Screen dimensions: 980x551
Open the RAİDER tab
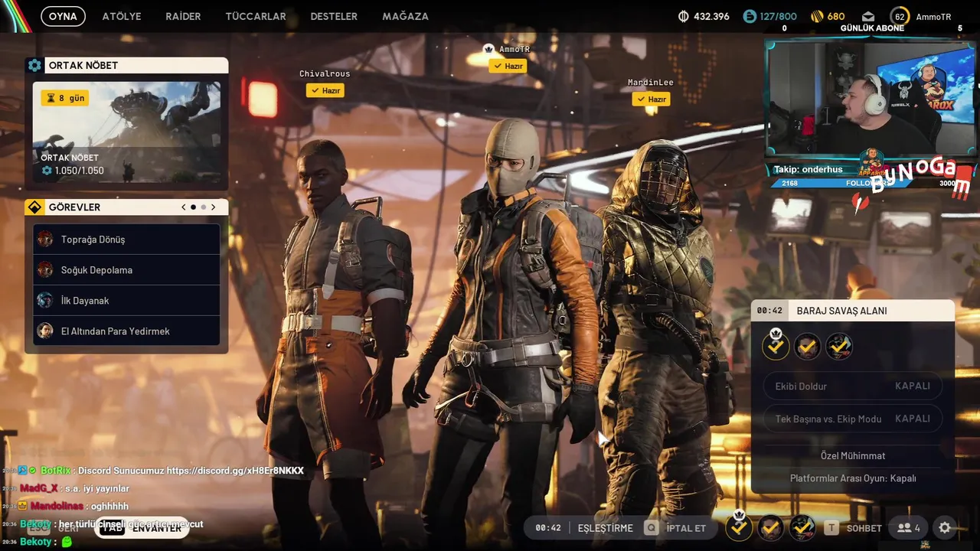(x=183, y=16)
